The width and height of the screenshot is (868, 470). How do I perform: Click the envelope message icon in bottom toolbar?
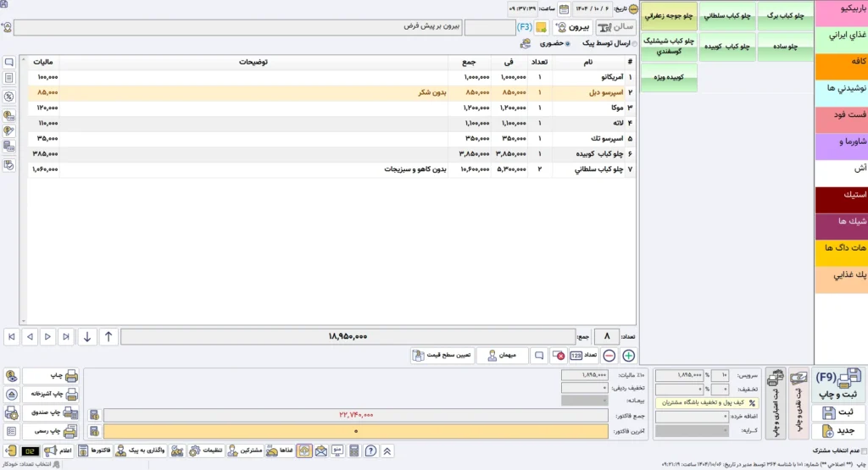(x=321, y=451)
